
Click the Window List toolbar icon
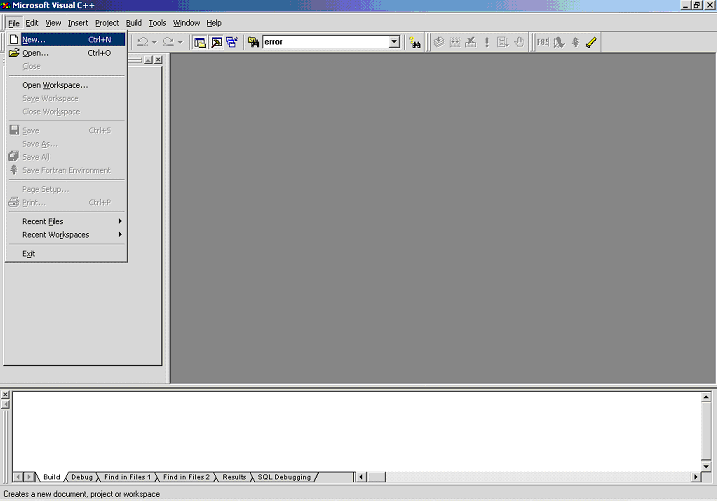point(232,42)
